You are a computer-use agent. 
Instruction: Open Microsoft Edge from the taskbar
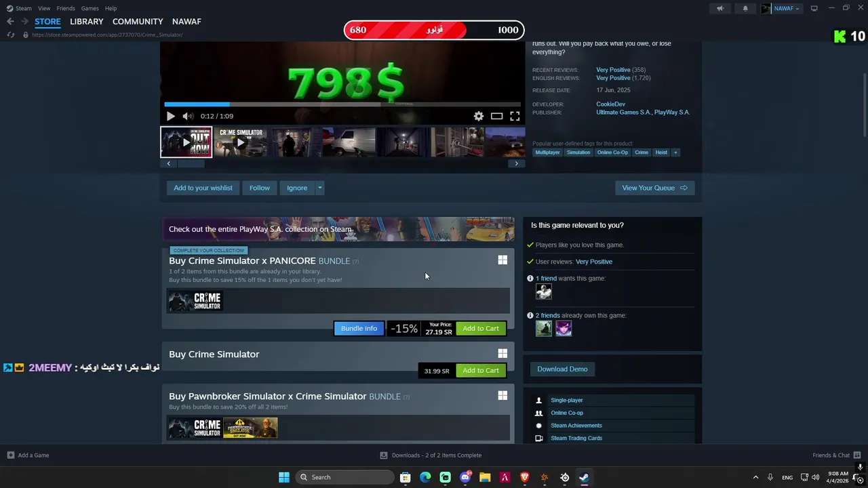[425, 477]
